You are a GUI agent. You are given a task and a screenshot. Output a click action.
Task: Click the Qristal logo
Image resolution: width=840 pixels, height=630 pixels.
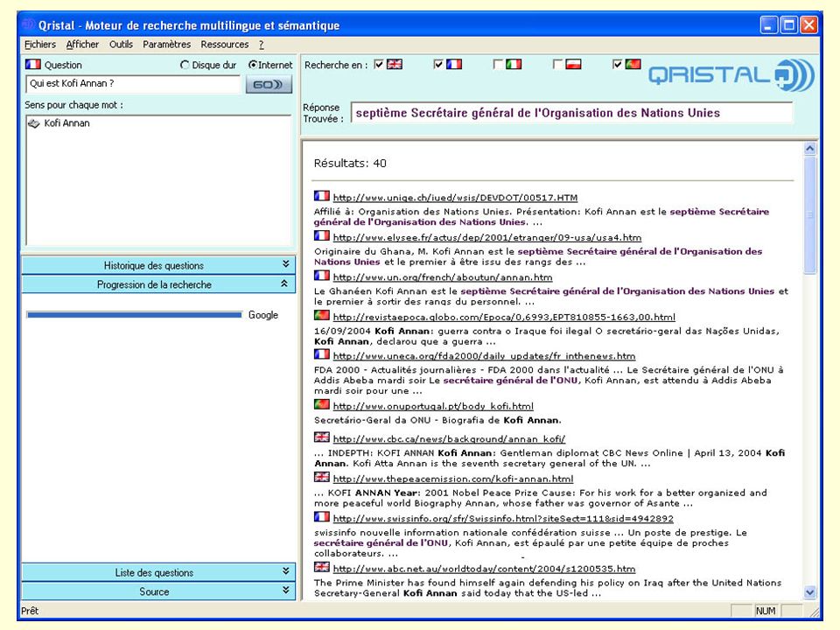731,75
